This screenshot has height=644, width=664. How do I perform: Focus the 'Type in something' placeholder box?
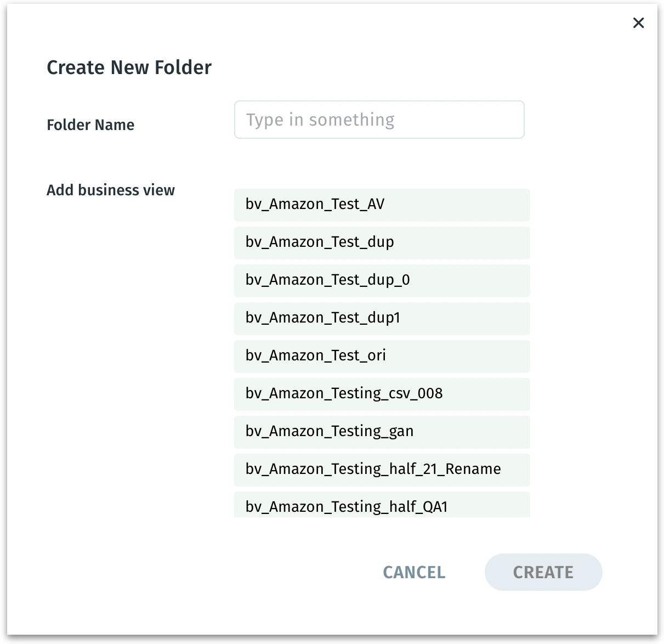click(379, 120)
